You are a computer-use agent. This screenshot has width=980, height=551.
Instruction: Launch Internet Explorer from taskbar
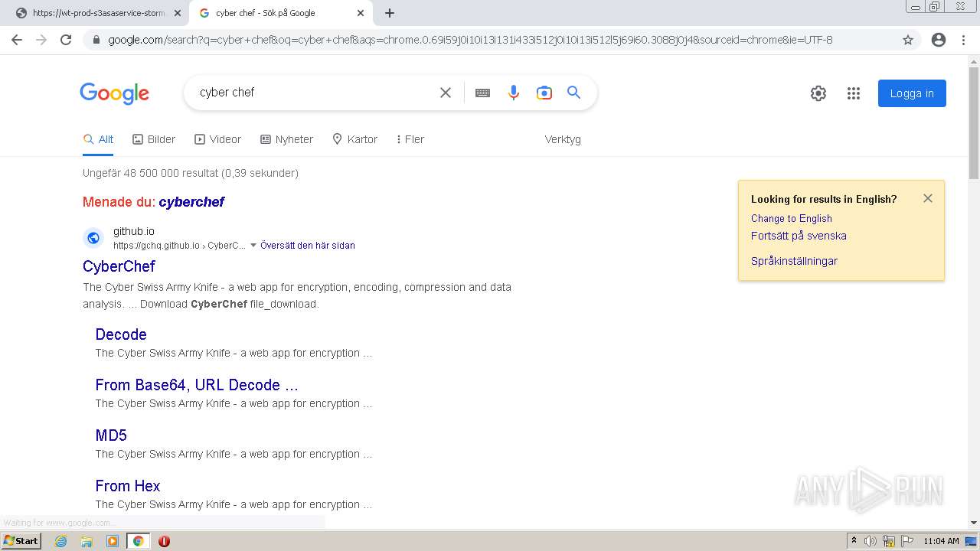(x=61, y=541)
